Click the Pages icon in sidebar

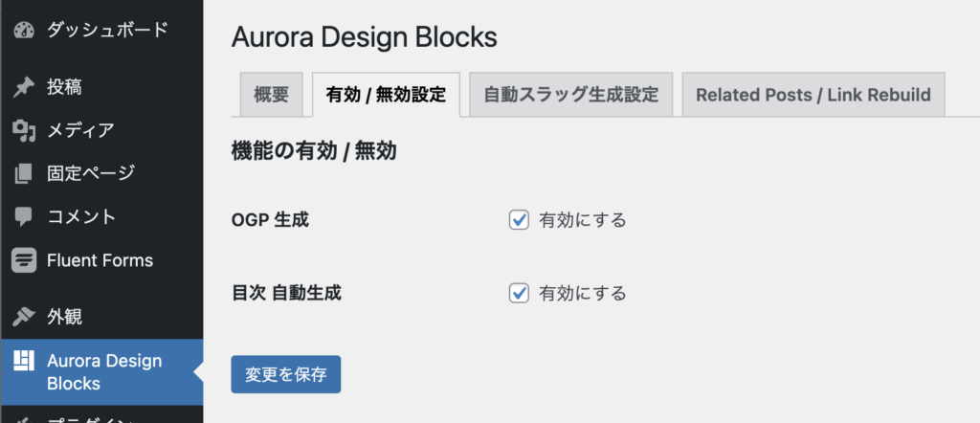[25, 173]
